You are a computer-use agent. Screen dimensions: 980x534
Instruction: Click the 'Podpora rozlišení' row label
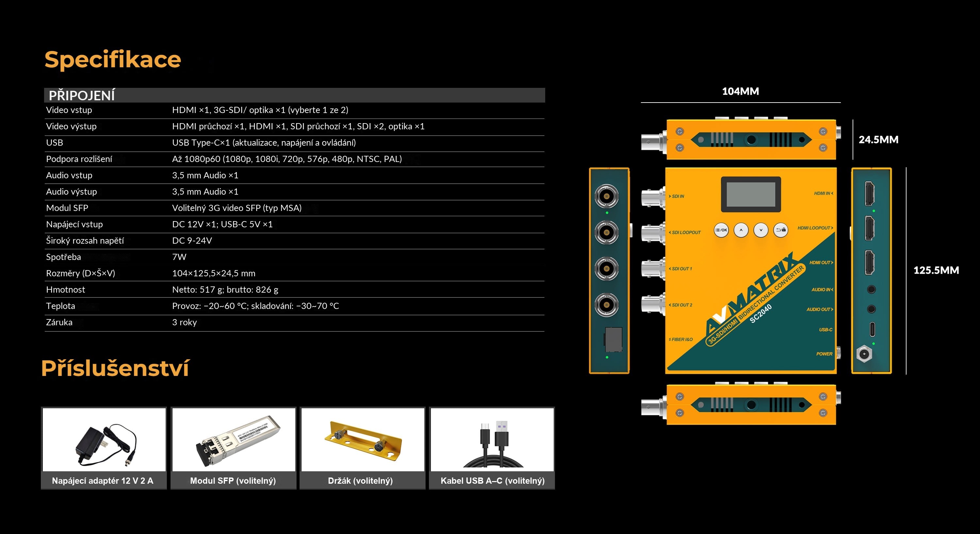tap(79, 159)
